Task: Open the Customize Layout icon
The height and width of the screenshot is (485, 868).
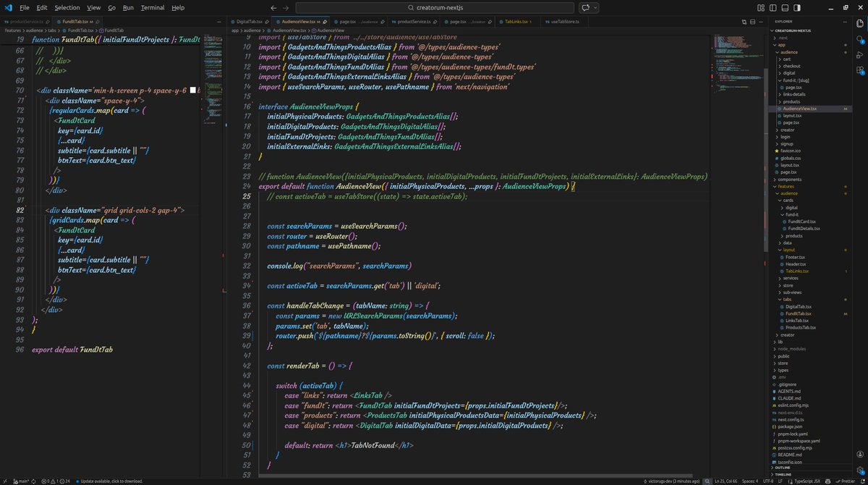Action: pos(761,7)
